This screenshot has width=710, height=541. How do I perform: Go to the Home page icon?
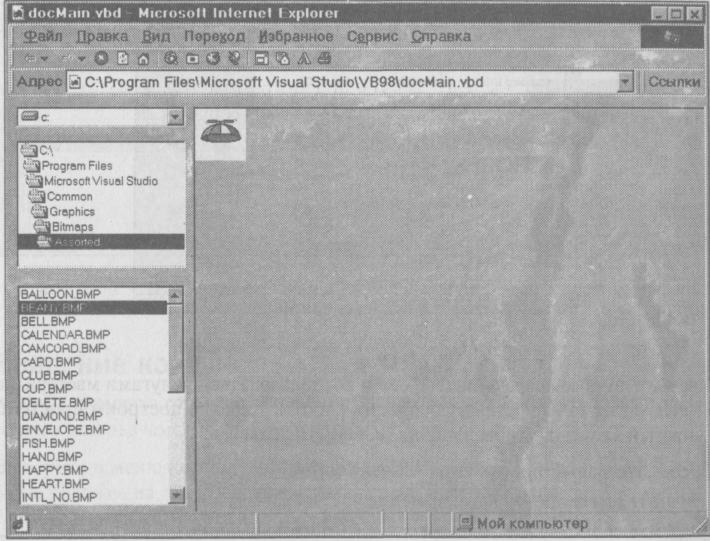click(x=144, y=58)
